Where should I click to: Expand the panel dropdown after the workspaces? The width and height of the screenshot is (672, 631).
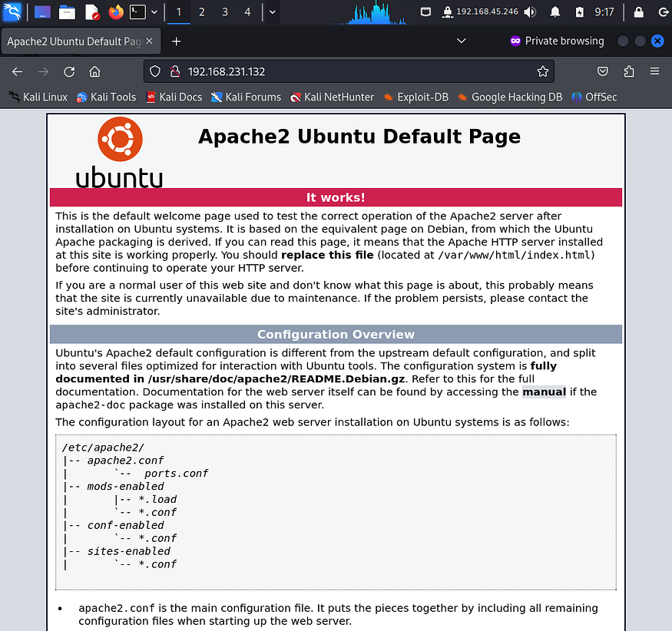(273, 12)
